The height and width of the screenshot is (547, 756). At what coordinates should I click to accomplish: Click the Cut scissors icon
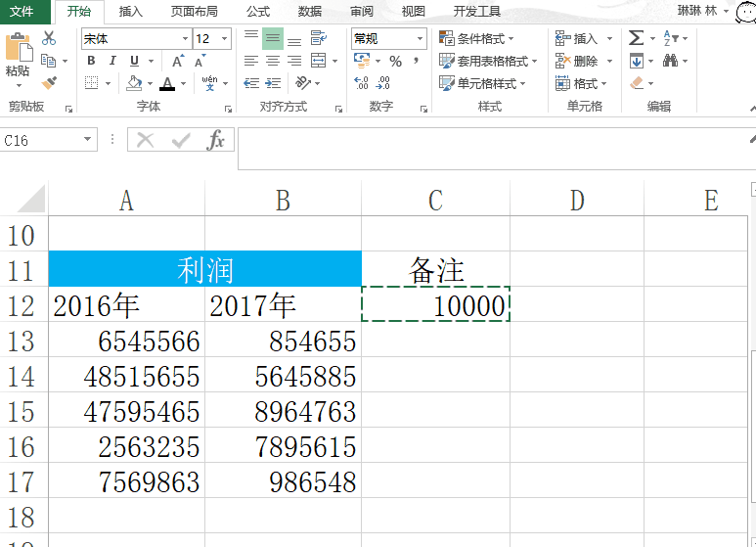click(x=49, y=37)
